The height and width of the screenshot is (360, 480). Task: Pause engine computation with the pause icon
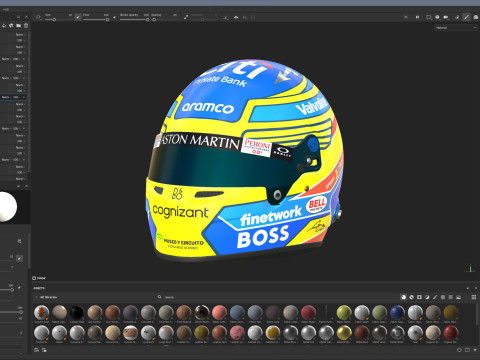click(417, 17)
